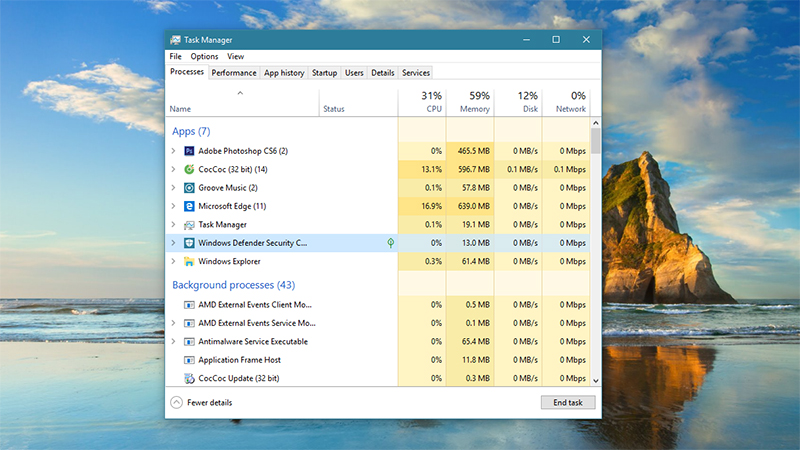
Task: Expand Task Manager process row
Action: [173, 224]
